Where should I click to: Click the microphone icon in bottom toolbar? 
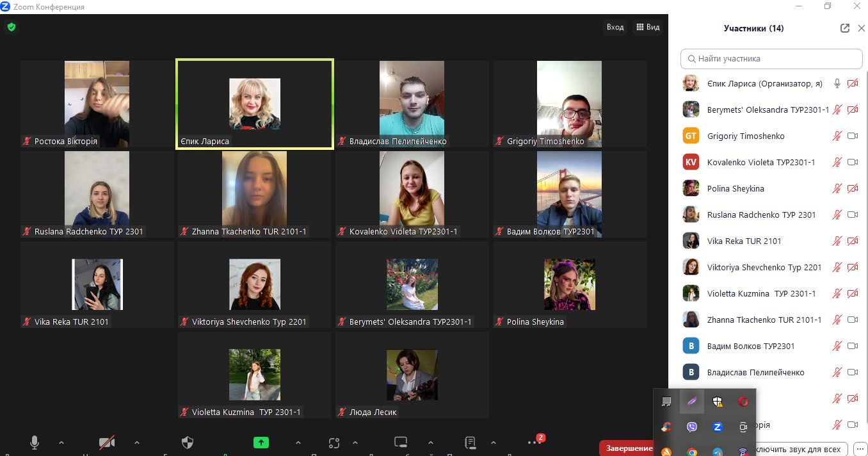click(x=35, y=442)
